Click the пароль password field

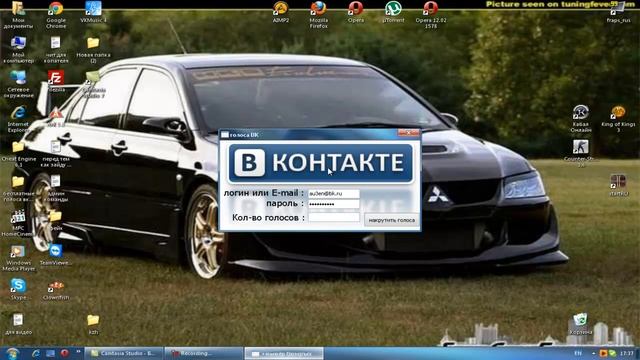(x=333, y=204)
